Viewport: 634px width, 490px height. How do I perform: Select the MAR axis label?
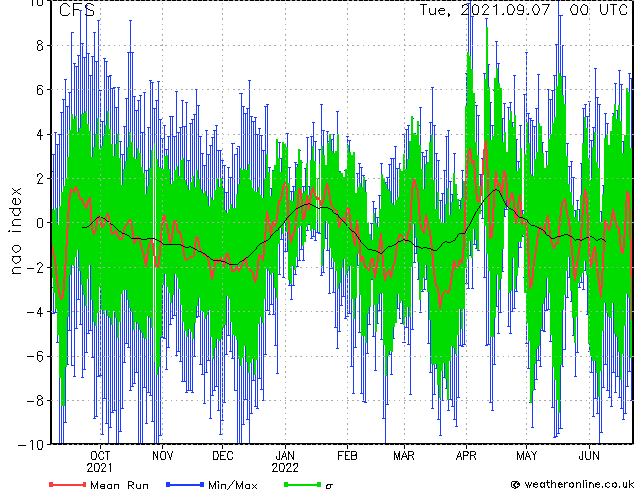pyautogui.click(x=404, y=456)
